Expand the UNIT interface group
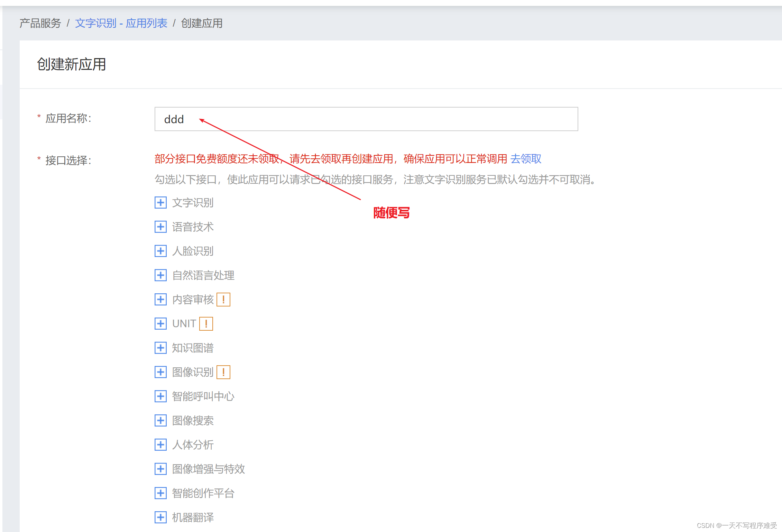782x532 pixels. coord(160,324)
